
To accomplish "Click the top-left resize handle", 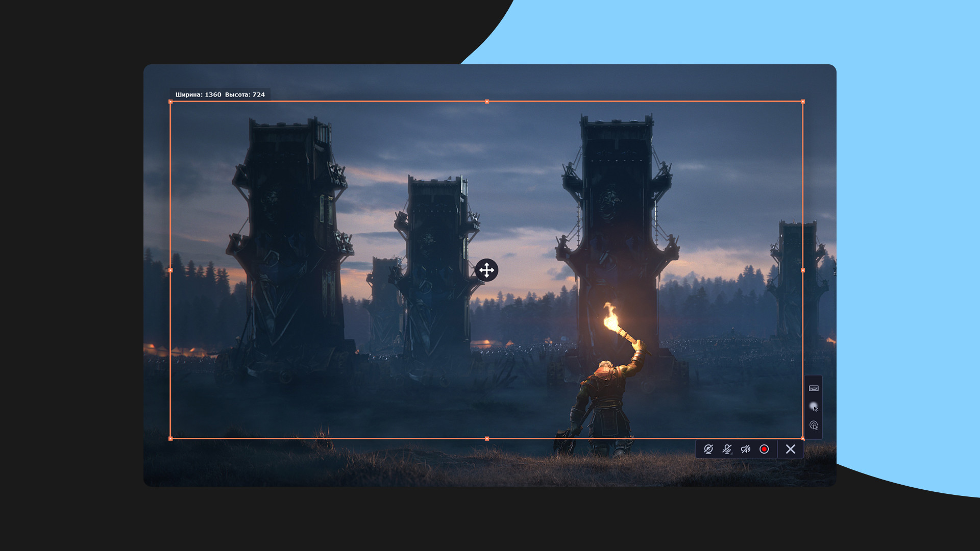I will coord(170,102).
